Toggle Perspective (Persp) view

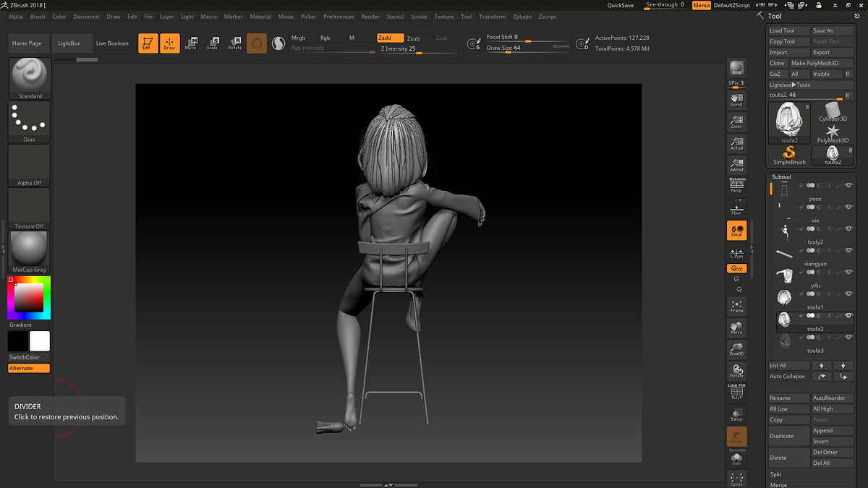(x=736, y=186)
